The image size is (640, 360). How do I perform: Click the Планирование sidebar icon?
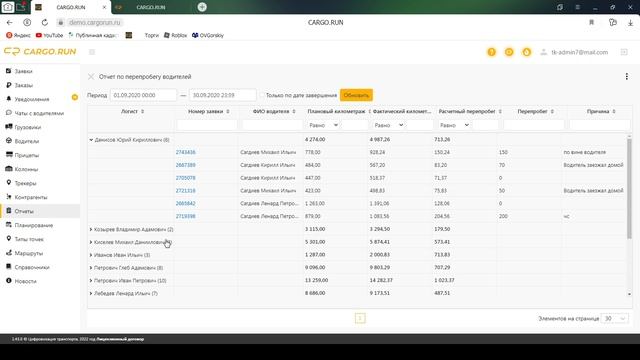click(9, 224)
